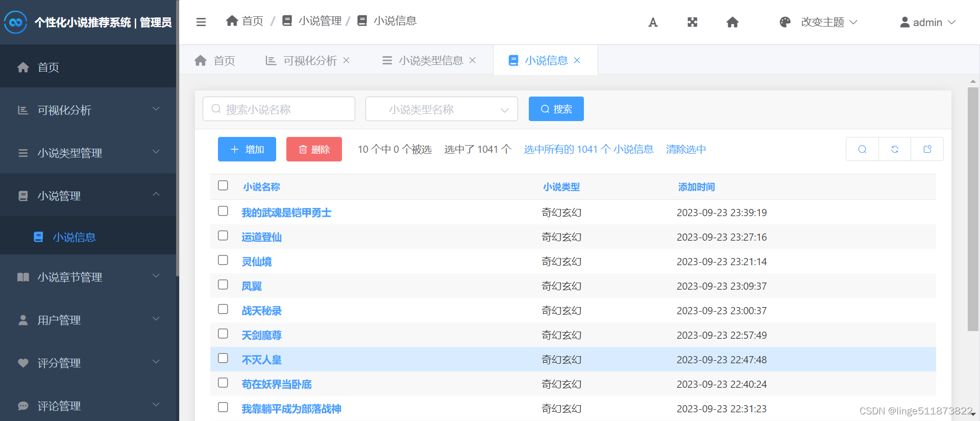This screenshot has height=421, width=980.
Task: Click the 小说类型管理 list icon in sidebar
Action: tap(23, 153)
